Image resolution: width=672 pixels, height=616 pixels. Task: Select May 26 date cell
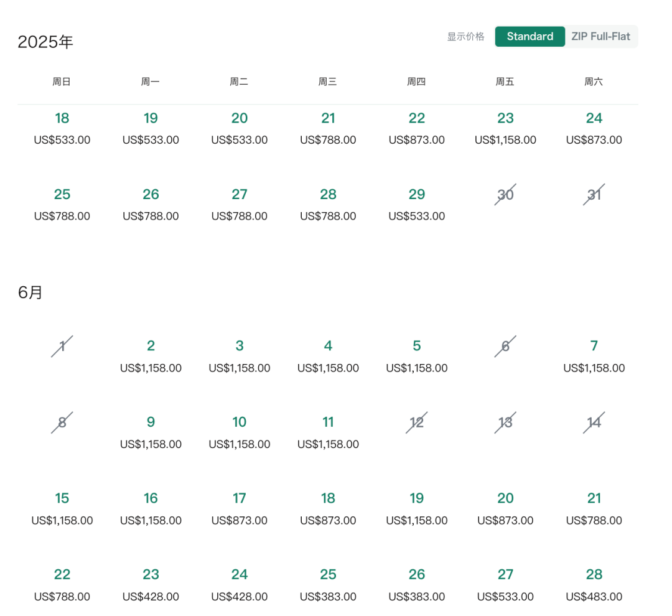151,205
